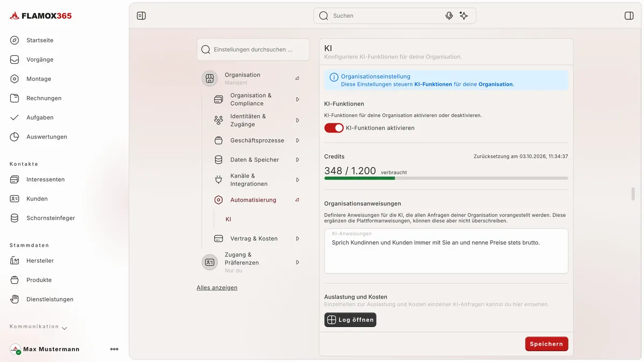Image resolution: width=644 pixels, height=362 pixels.
Task: Click the info icon in Organisationseinstellung banner
Action: (334, 77)
